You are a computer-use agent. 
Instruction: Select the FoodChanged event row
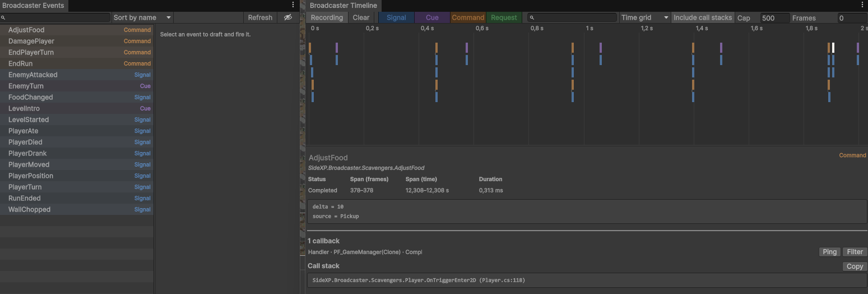[77, 97]
